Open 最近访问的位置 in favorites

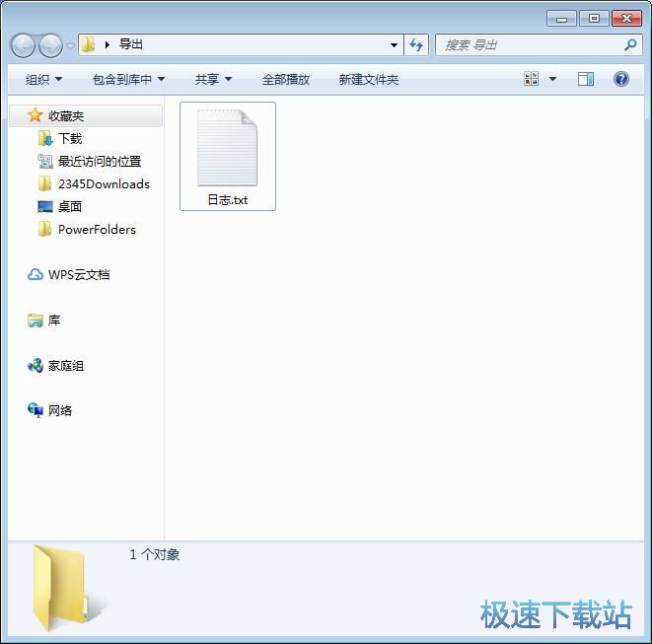[x=100, y=161]
